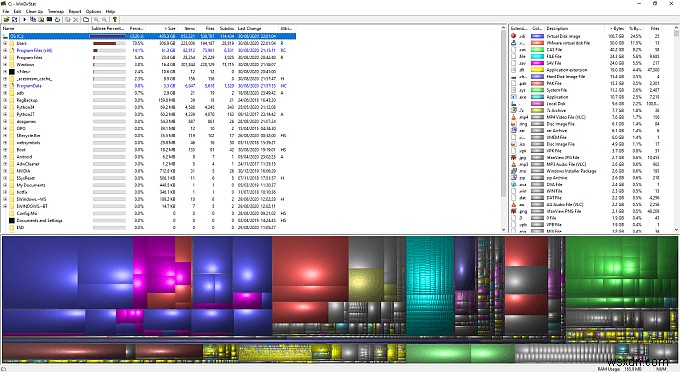Viewport: 680px width, 372px height.
Task: Click the Command Prompt Here toolbar icon
Action: (49, 20)
